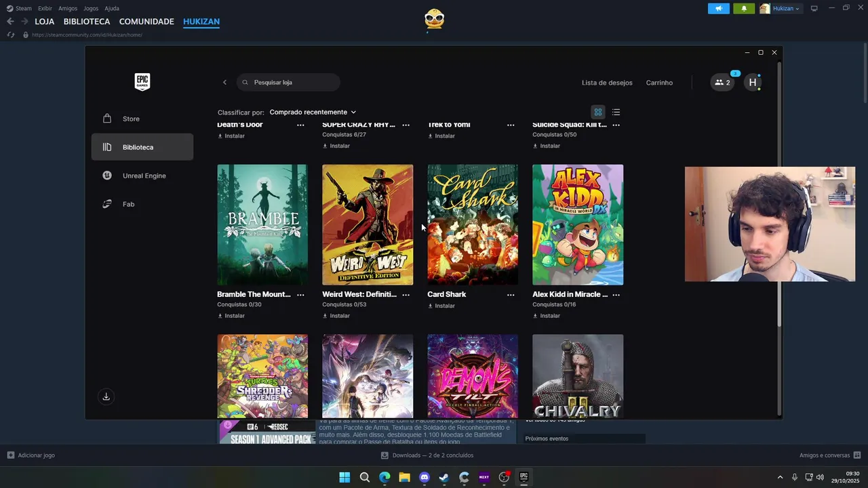Screen dimensions: 868x488
Task: Expand the Comprado recentemente sort dropdown
Action: click(x=313, y=113)
